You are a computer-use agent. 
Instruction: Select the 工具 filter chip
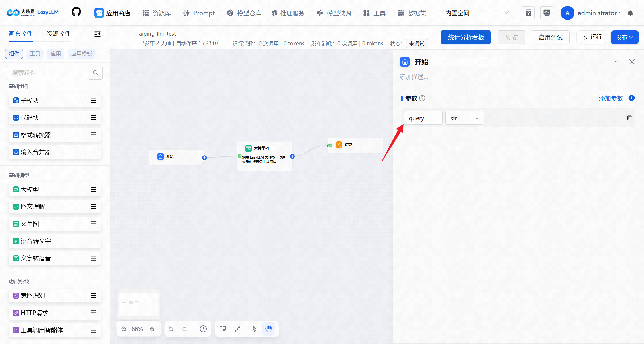click(x=35, y=54)
